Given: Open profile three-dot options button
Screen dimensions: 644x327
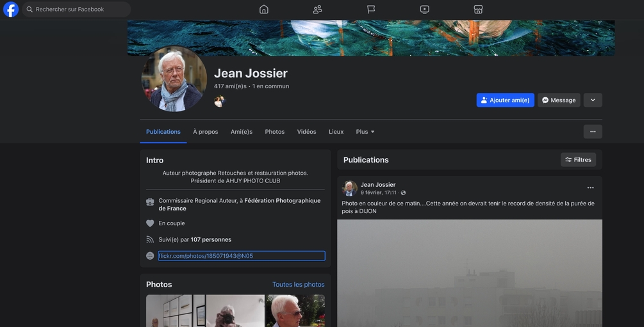Looking at the screenshot, I should pyautogui.click(x=592, y=132).
